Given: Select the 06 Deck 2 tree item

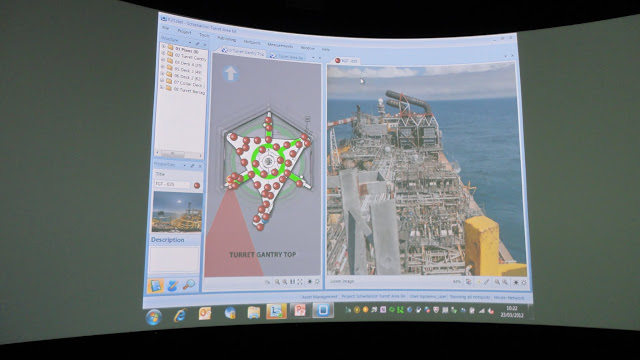Looking at the screenshot, I should click(x=188, y=78).
